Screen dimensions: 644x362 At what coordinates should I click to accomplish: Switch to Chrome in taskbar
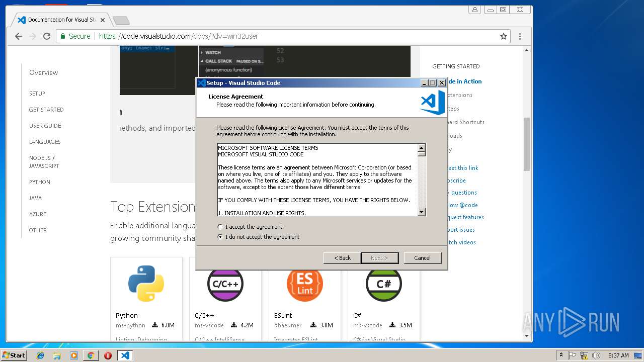click(x=91, y=355)
